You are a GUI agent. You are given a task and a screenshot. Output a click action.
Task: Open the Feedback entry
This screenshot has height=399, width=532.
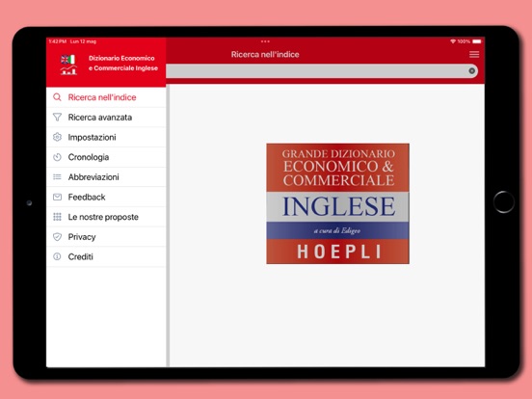[106, 197]
